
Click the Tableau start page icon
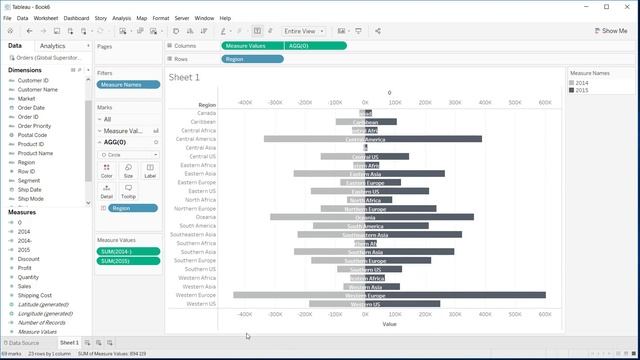coord(10,31)
